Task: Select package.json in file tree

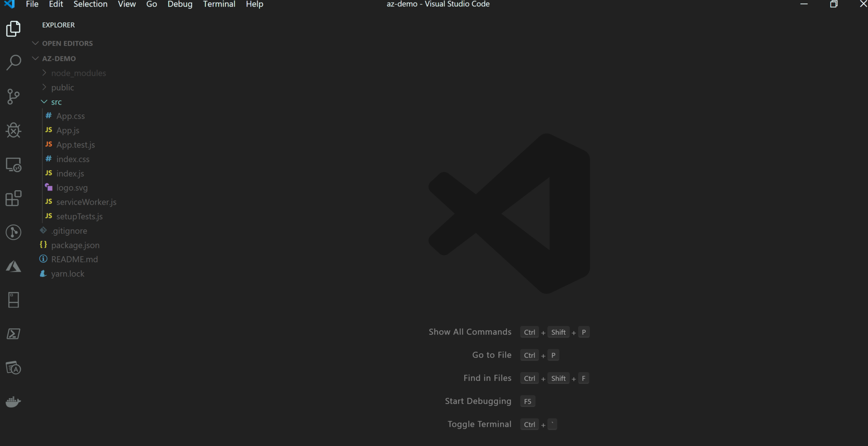Action: (75, 245)
